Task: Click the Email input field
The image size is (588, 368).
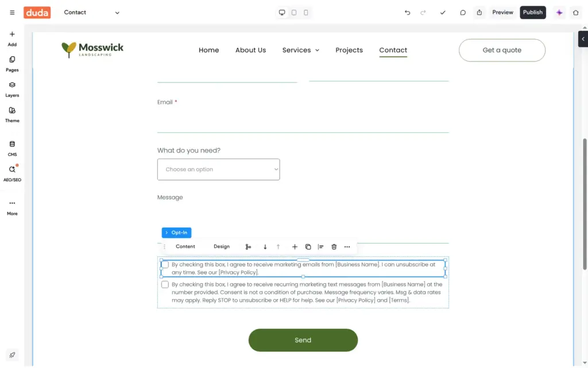Action: tap(303, 121)
